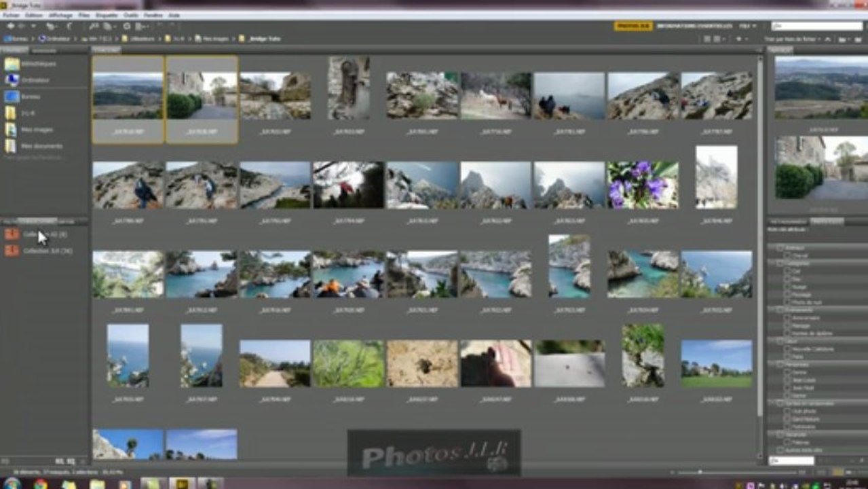Check the Photo de nuit keyword

click(787, 303)
